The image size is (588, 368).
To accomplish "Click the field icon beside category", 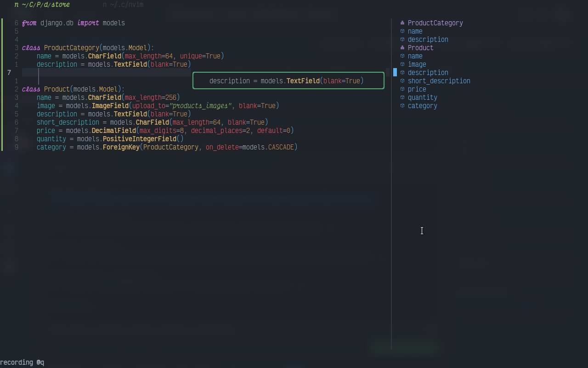I will point(402,105).
